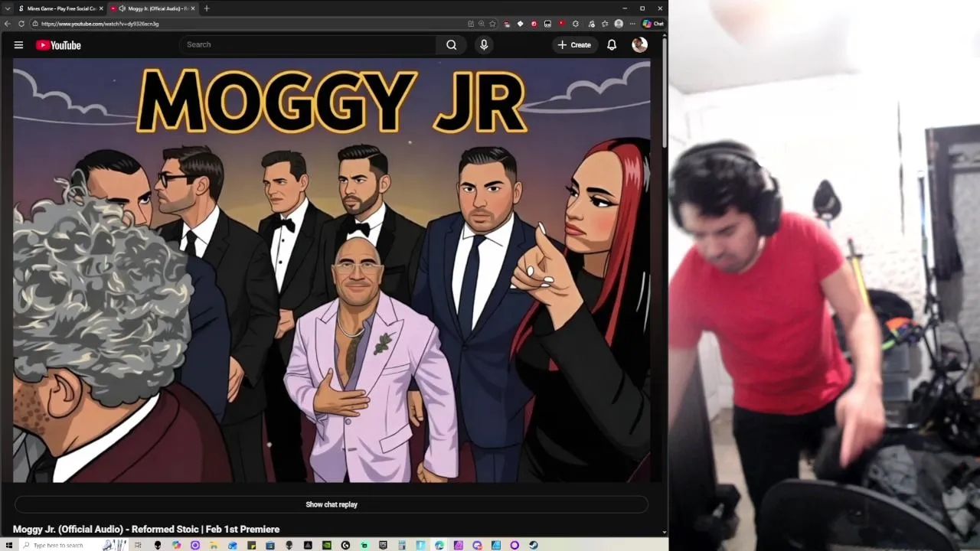The height and width of the screenshot is (551, 980).
Task: Click the scrollbar down arrow
Action: pyautogui.click(x=665, y=533)
